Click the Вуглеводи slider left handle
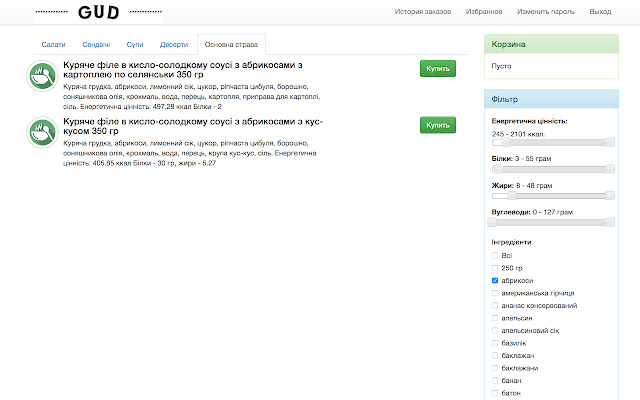The image size is (640, 400). click(492, 222)
